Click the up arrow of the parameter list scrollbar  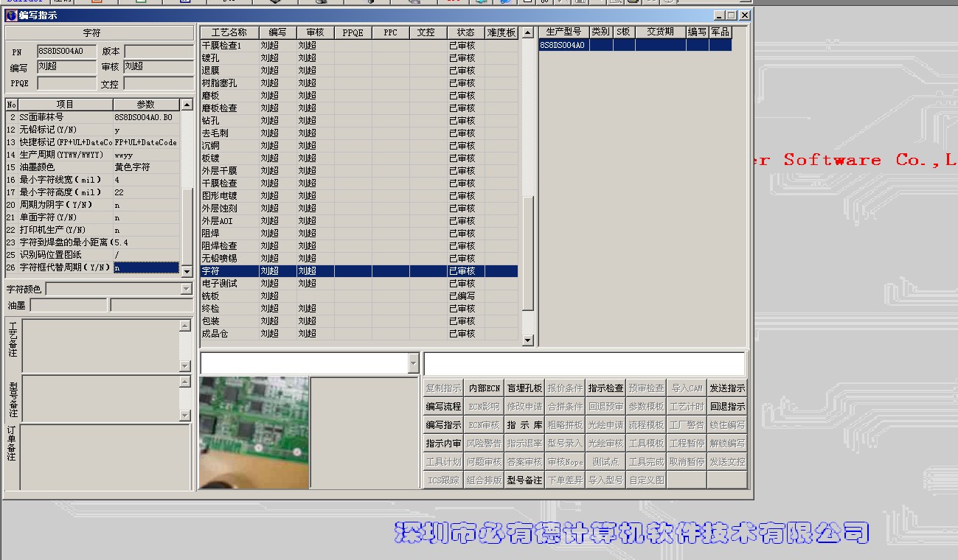(x=187, y=105)
